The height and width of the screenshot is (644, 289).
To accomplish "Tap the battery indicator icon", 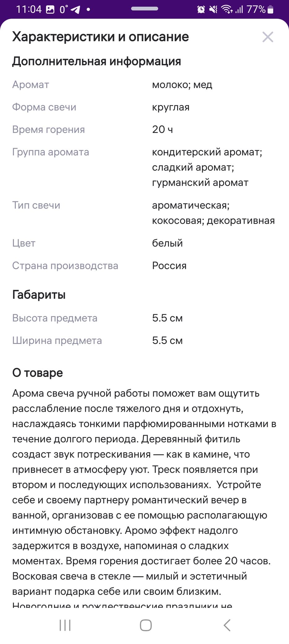I will pos(270,10).
